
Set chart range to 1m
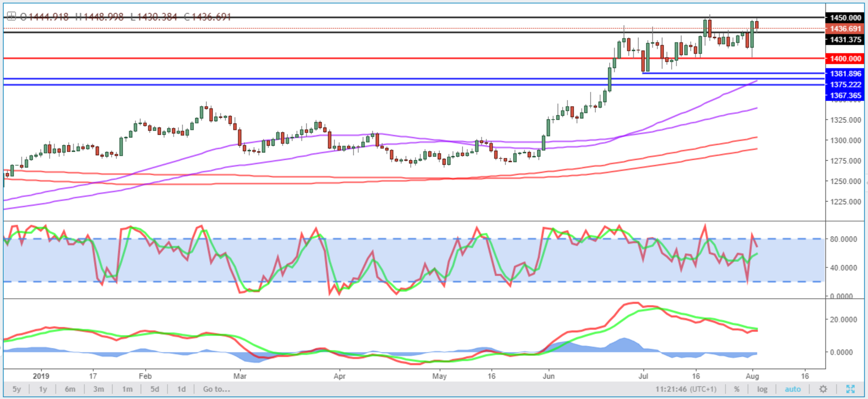pos(127,389)
